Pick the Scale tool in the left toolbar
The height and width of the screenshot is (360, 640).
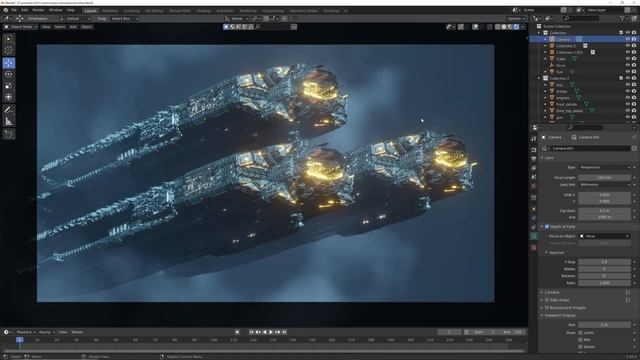pos(9,86)
